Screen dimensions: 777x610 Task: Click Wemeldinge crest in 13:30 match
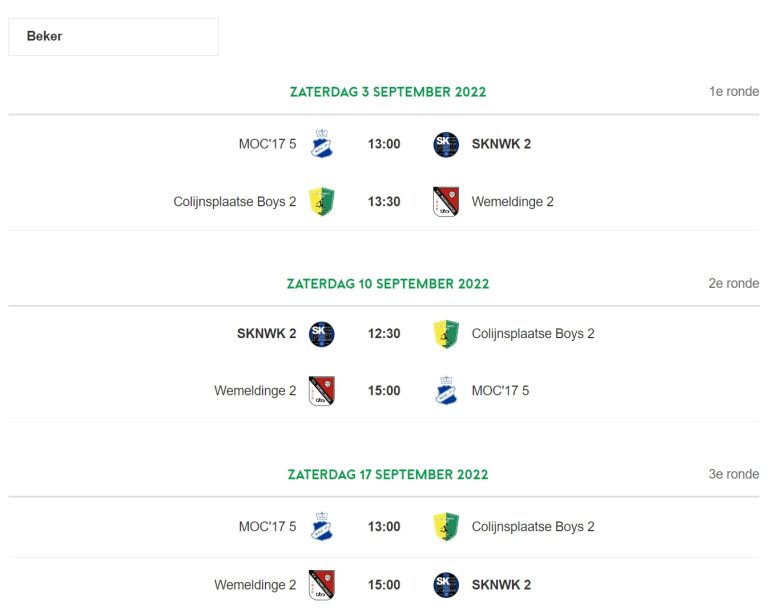pyautogui.click(x=446, y=201)
